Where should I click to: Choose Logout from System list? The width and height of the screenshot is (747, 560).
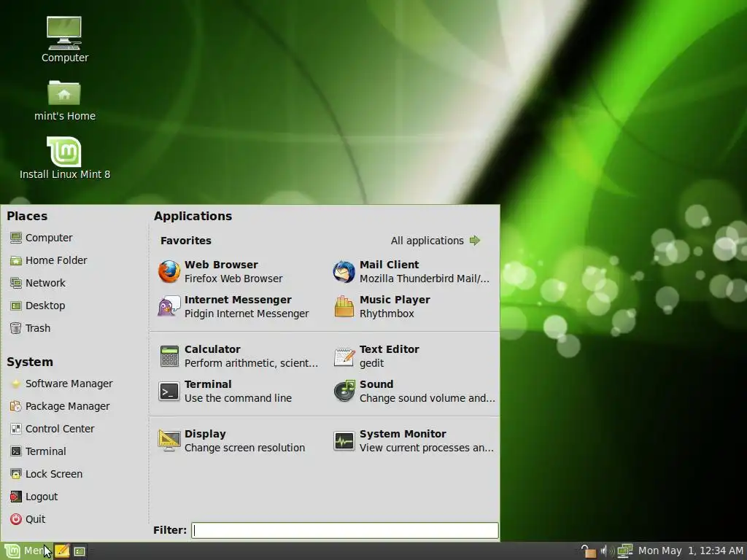coord(34,496)
